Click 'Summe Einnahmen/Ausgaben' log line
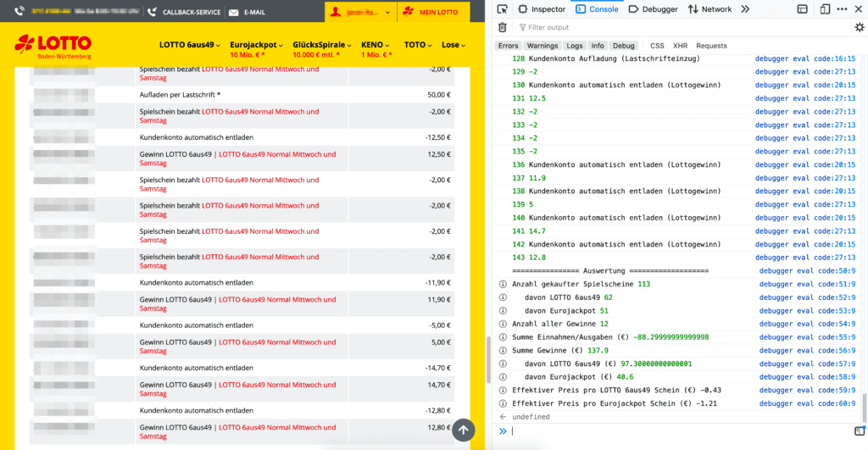The width and height of the screenshot is (868, 450). (x=610, y=337)
